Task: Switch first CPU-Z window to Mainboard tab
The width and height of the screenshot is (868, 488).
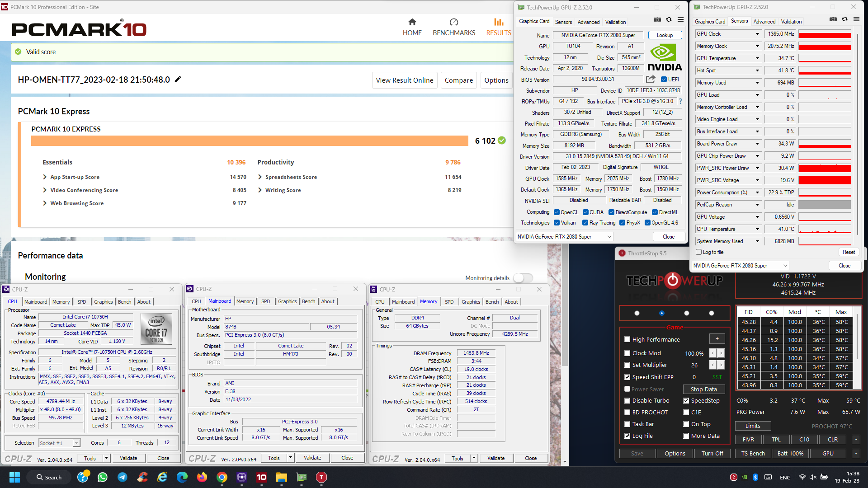Action: coord(36,302)
